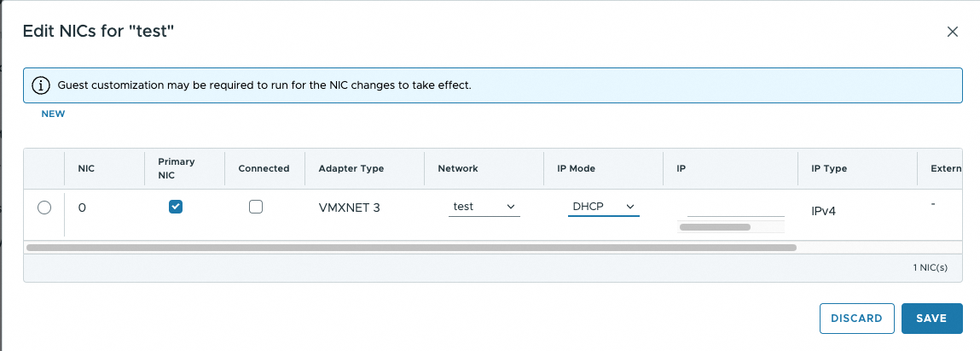Select the radio button for NIC 0
Image resolution: width=980 pixels, height=351 pixels.
pos(44,207)
